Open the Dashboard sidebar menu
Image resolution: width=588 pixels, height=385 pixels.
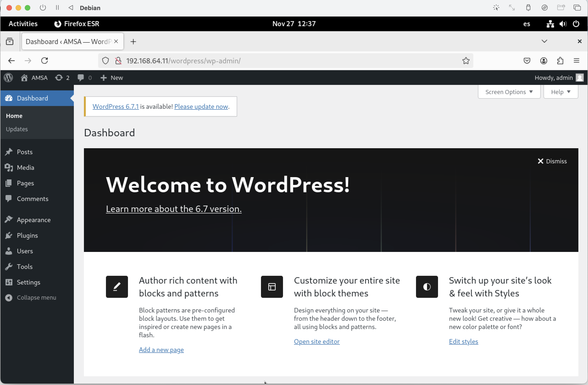point(37,98)
